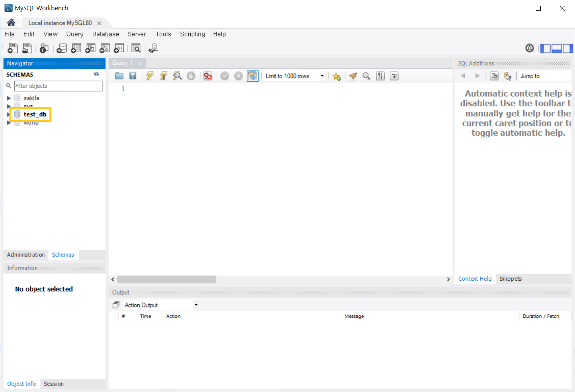This screenshot has width=575, height=392.
Task: Open Workbench preferences gear icon
Action: point(530,48)
